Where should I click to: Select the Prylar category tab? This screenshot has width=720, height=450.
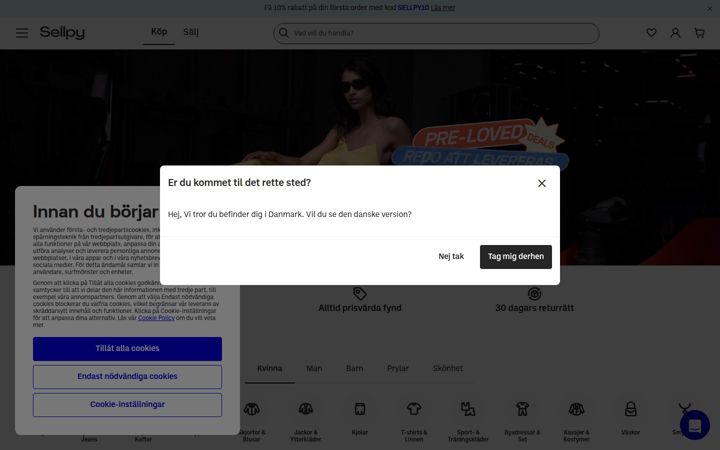pyautogui.click(x=398, y=368)
